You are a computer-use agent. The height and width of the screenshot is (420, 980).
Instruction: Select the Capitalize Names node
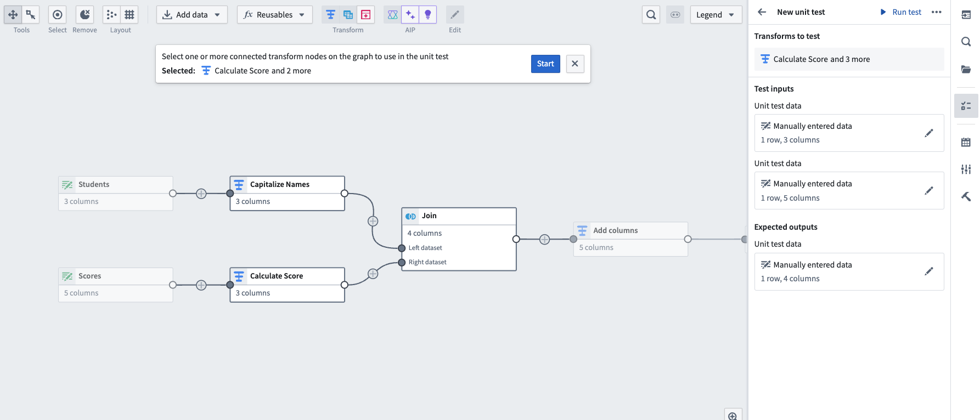point(287,193)
